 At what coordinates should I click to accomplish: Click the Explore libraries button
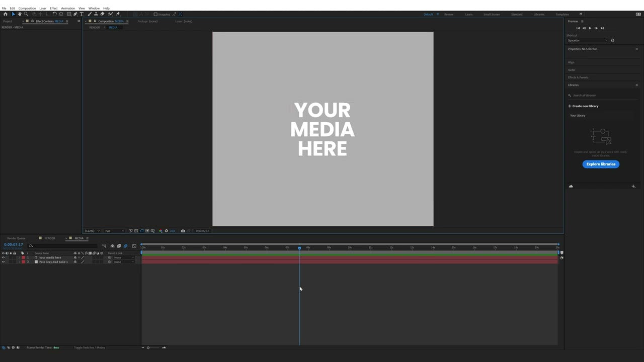pos(601,164)
